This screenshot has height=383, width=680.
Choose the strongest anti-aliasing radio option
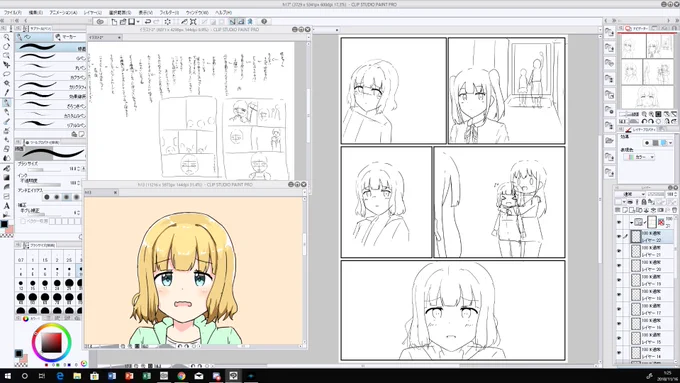[76, 197]
